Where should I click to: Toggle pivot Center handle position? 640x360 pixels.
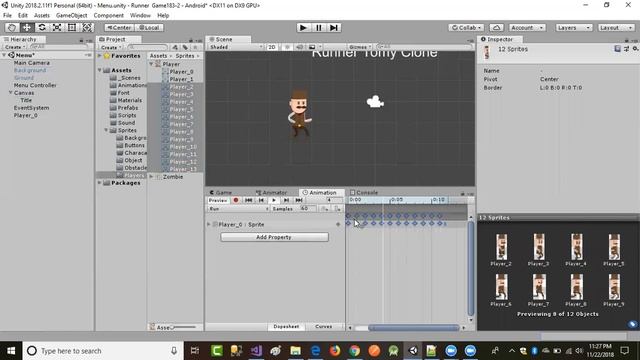click(119, 27)
